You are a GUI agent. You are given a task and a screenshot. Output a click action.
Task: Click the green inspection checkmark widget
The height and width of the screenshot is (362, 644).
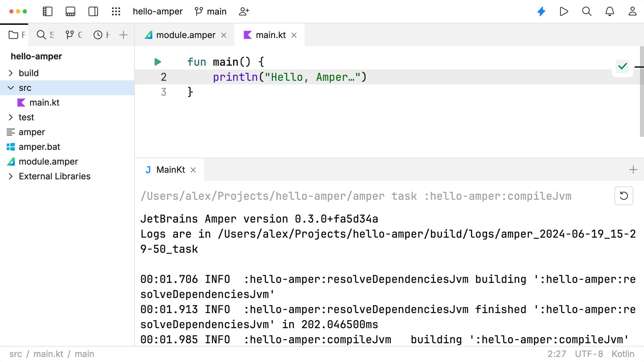coord(623,66)
